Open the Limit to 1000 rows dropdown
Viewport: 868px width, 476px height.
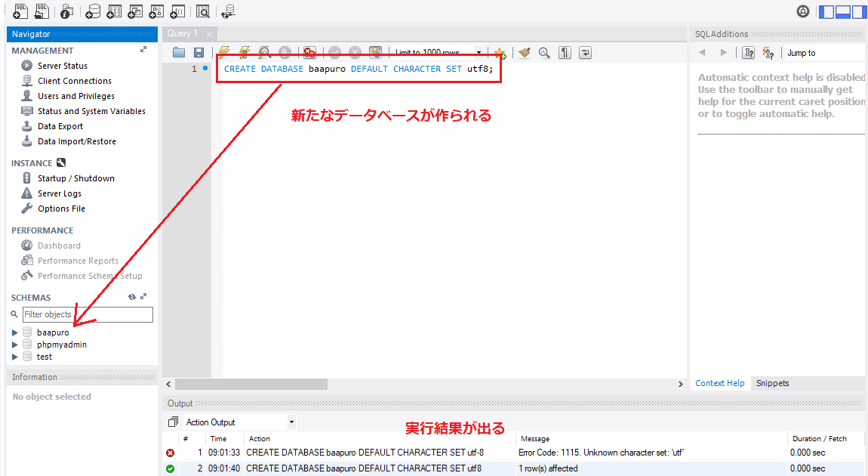tap(437, 53)
